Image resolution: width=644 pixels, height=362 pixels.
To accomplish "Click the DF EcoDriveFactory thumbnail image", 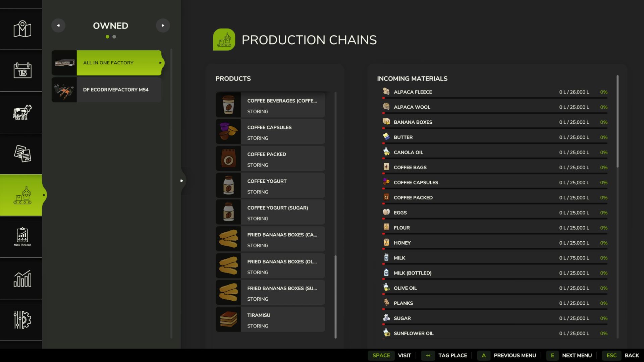I will (64, 89).
